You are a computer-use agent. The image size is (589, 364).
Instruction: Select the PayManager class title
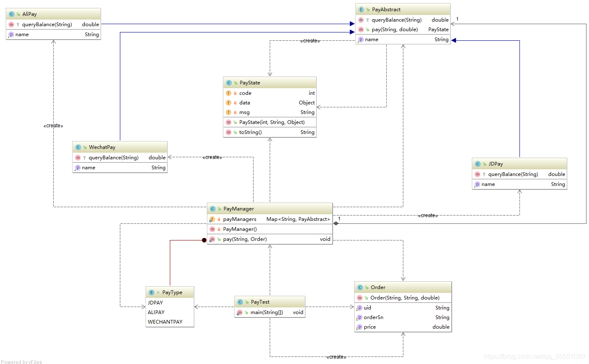[239, 209]
